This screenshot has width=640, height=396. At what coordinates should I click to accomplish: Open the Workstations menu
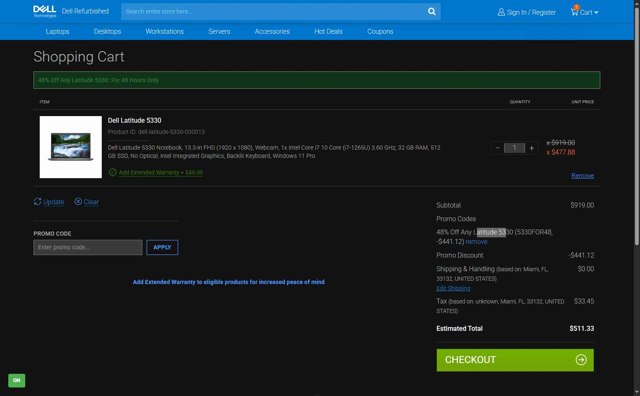(164, 31)
